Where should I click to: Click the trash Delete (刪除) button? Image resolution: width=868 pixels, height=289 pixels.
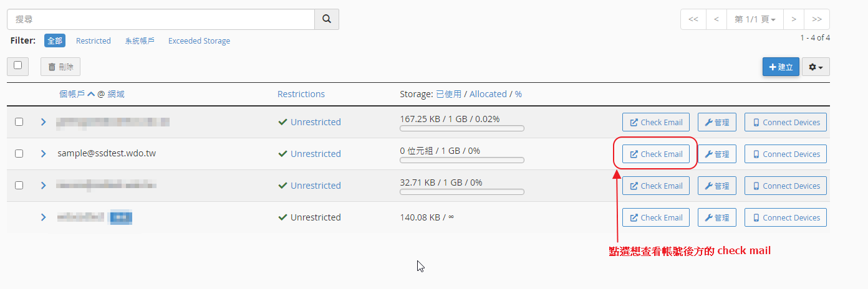coord(60,67)
